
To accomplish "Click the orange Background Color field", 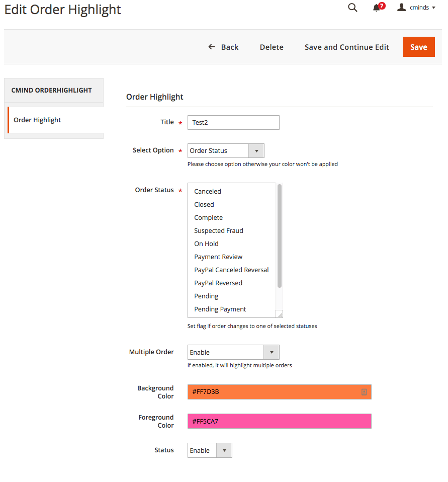I will click(274, 392).
